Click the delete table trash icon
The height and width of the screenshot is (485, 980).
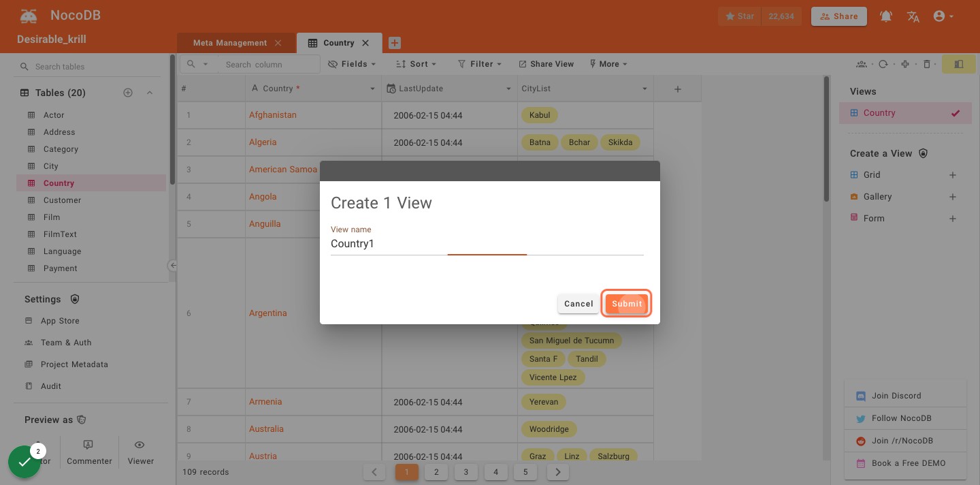click(927, 64)
